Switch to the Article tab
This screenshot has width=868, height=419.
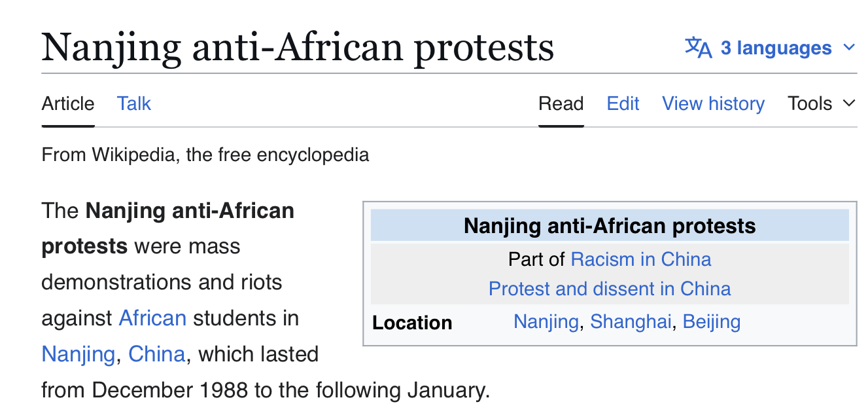point(68,103)
